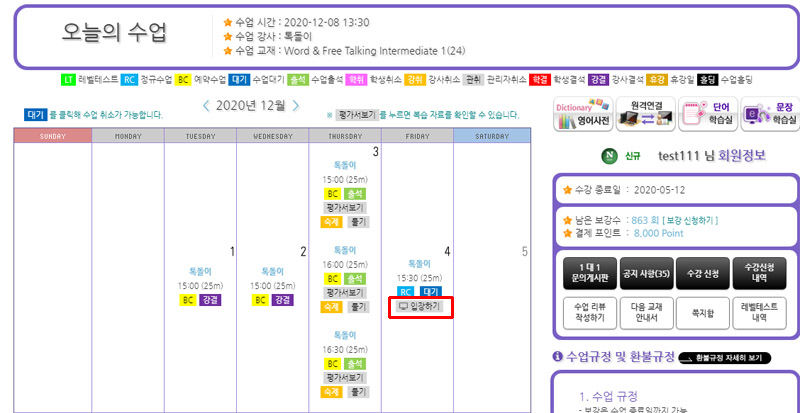The height and width of the screenshot is (413, 800).
Task: Open the 영어사전 Dictionary icon
Action: pyautogui.click(x=581, y=117)
